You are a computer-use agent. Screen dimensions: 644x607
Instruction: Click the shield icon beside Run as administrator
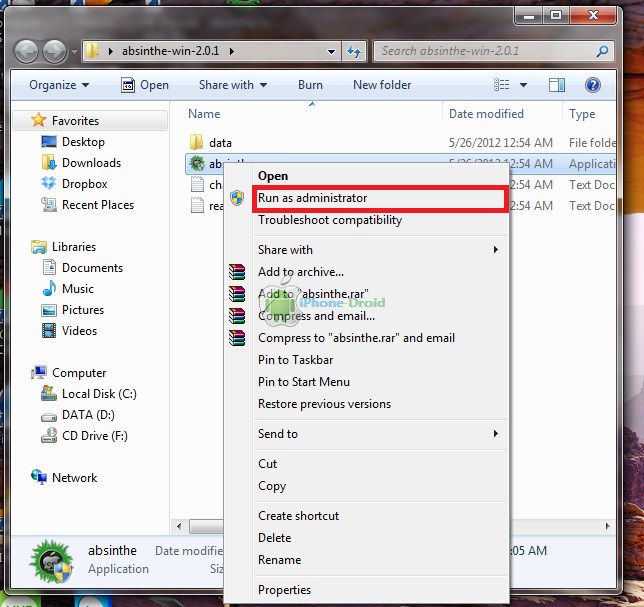(237, 198)
